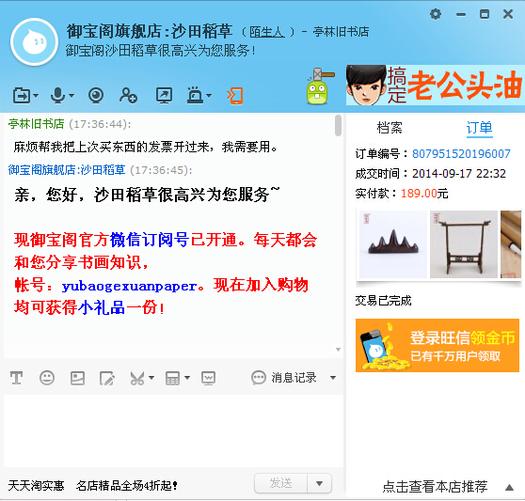Switch to the 档案 tab
This screenshot has width=525, height=501.
coord(389,128)
